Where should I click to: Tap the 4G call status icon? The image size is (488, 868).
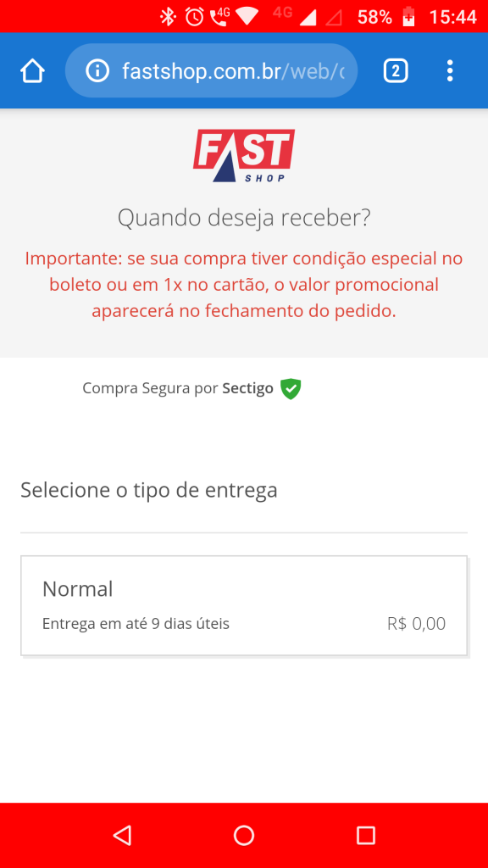219,17
